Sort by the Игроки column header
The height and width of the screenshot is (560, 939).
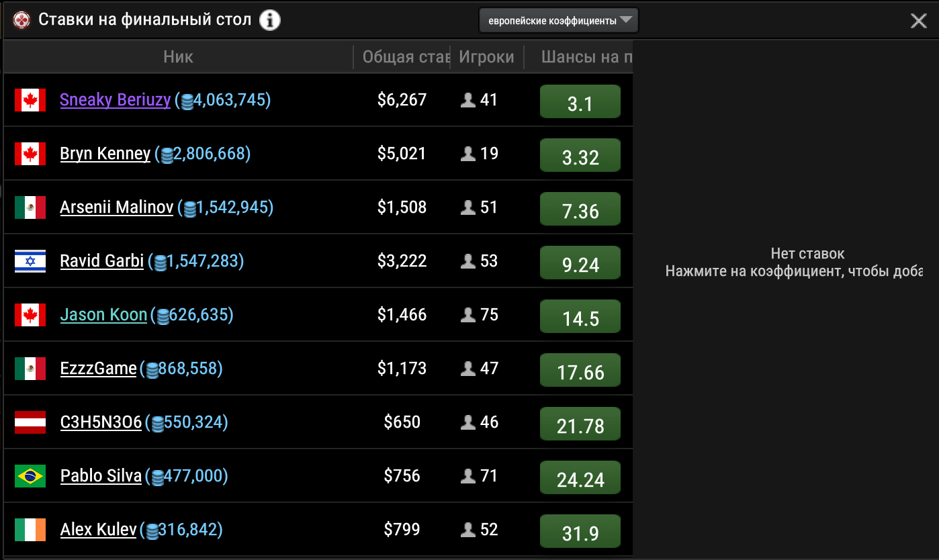[486, 57]
